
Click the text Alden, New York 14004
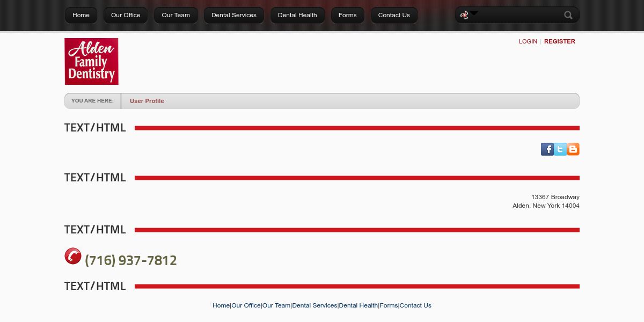[546, 206]
